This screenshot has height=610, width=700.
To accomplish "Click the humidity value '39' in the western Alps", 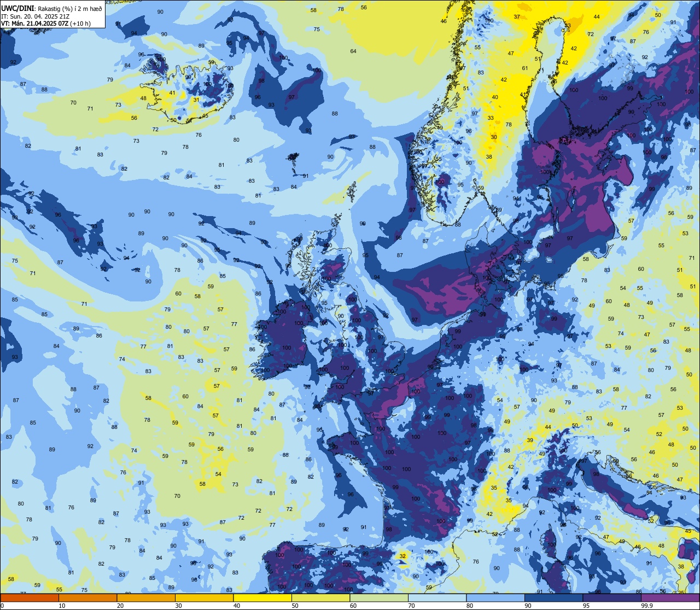I will coord(530,440).
